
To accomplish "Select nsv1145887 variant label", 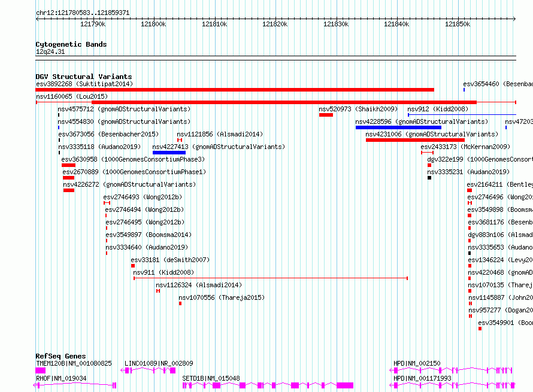I will (501, 297).
